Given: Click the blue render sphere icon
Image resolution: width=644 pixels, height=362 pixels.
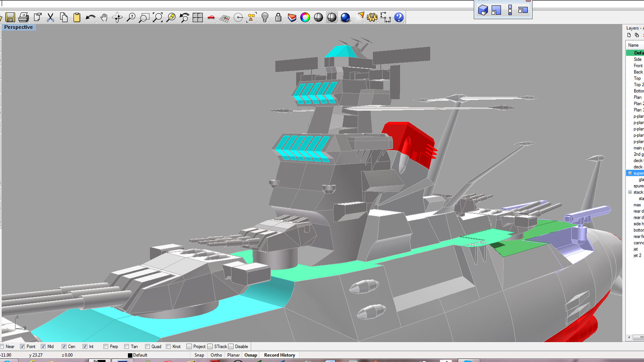Looking at the screenshot, I should tap(345, 17).
